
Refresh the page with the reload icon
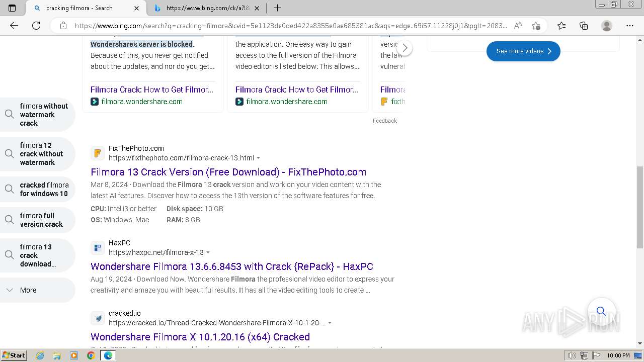click(x=36, y=26)
